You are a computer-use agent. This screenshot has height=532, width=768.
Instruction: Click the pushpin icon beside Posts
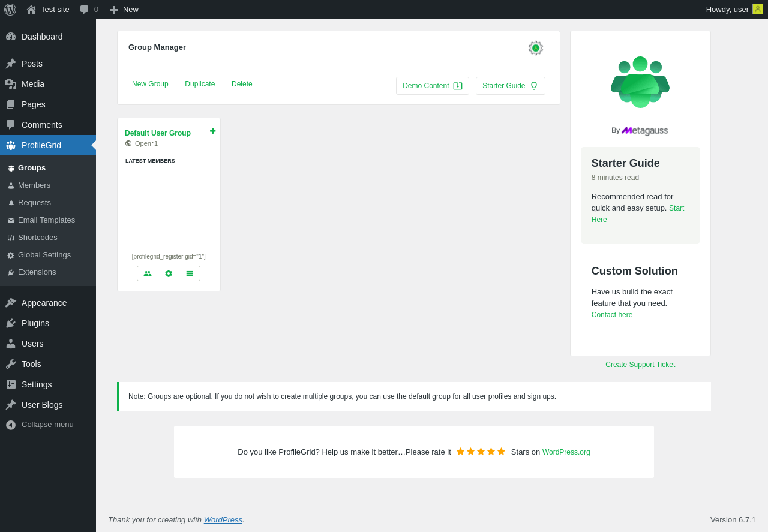click(x=11, y=64)
